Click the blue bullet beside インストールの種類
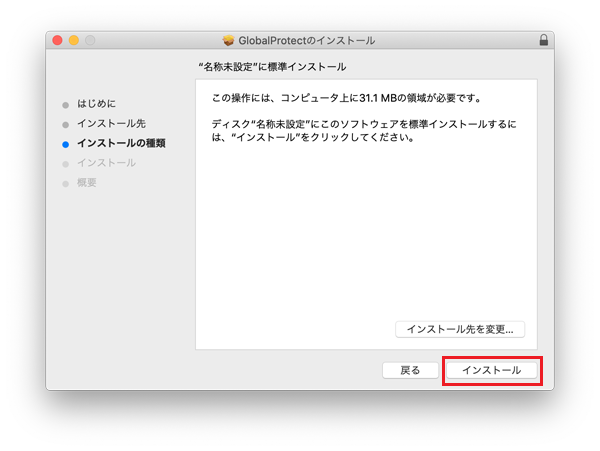Screen dimensions: 600x451 click(x=66, y=143)
